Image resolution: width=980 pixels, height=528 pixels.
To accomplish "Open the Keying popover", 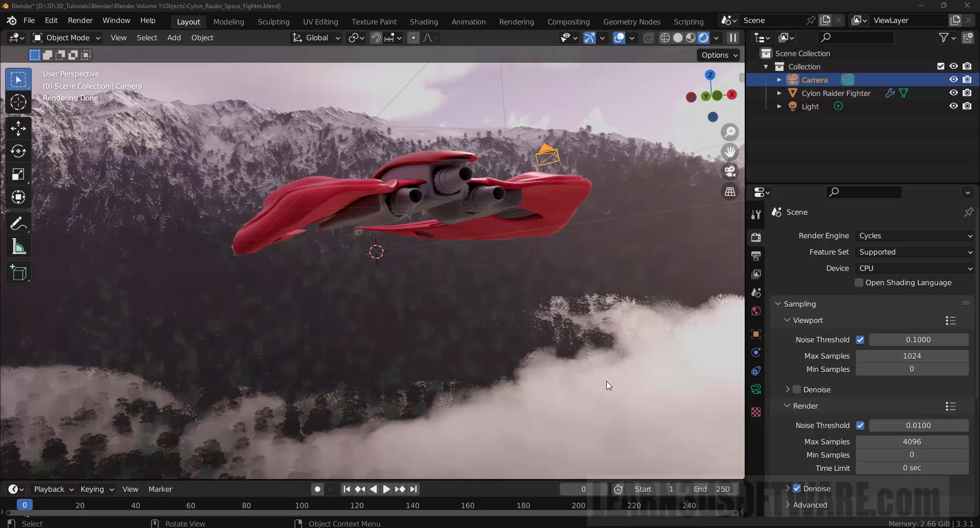I will (96, 489).
